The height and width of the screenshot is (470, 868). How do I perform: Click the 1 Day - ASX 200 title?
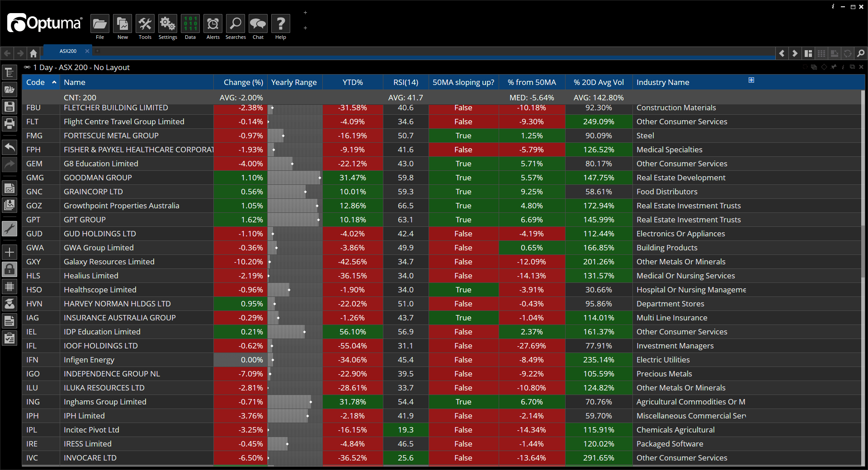pos(81,67)
